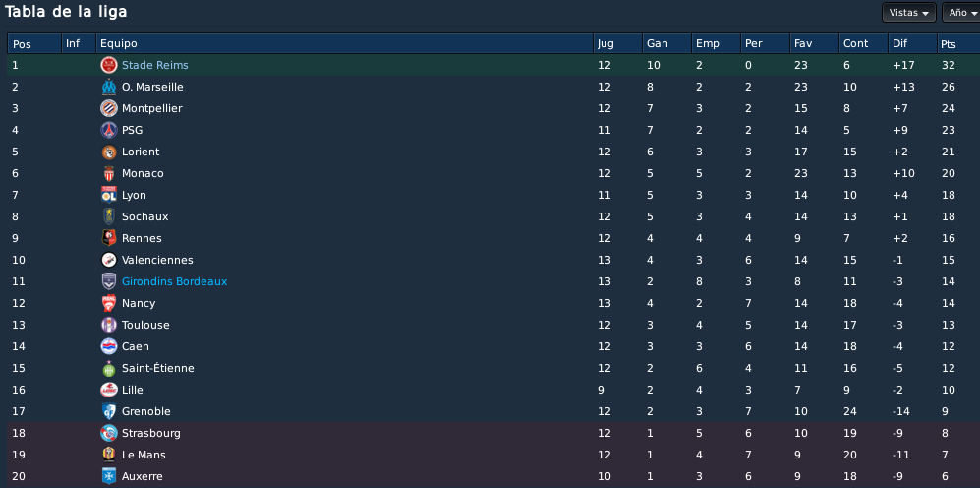Screen dimensions: 980x488
Task: Select the Montpellier table row
Action: 493,108
